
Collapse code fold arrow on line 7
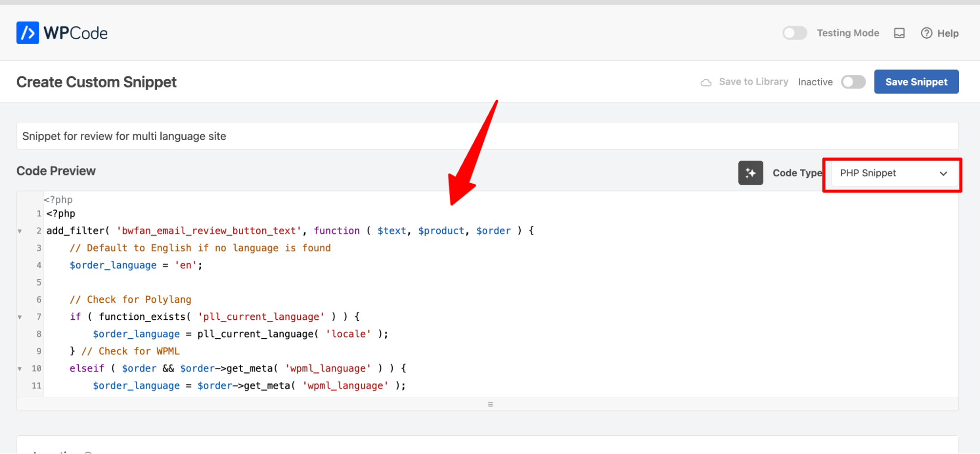click(x=20, y=317)
